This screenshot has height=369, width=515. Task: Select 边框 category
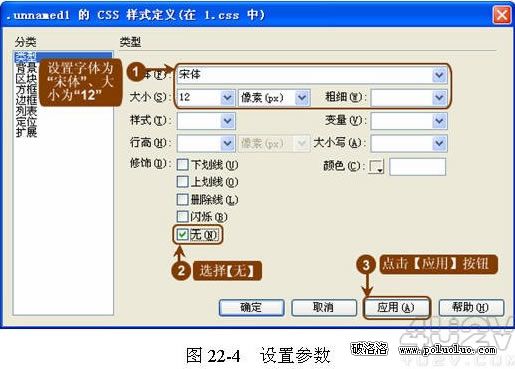pos(26,100)
